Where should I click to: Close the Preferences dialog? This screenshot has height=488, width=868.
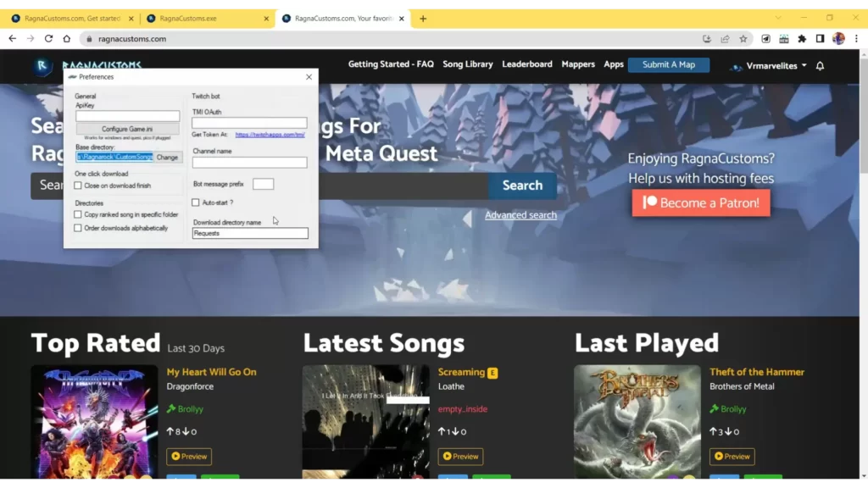(309, 77)
